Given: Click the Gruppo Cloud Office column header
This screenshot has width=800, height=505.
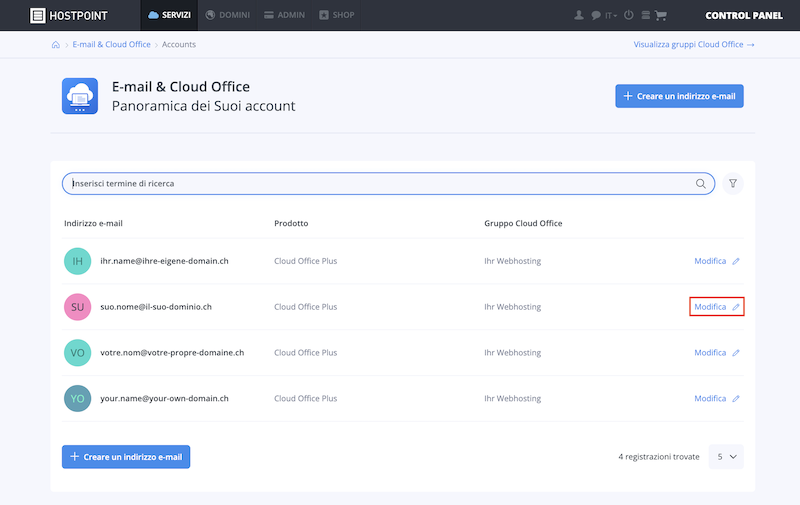Looking at the screenshot, I should [x=523, y=223].
